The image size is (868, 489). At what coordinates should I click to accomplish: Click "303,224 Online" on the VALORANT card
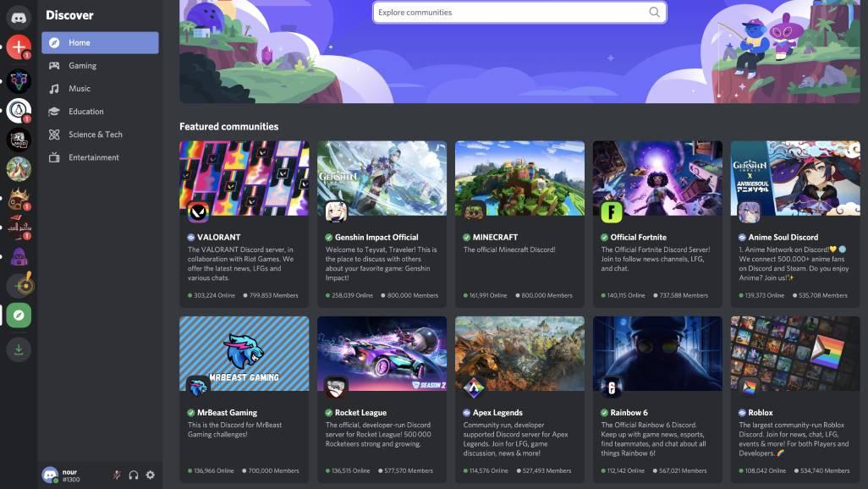[214, 295]
